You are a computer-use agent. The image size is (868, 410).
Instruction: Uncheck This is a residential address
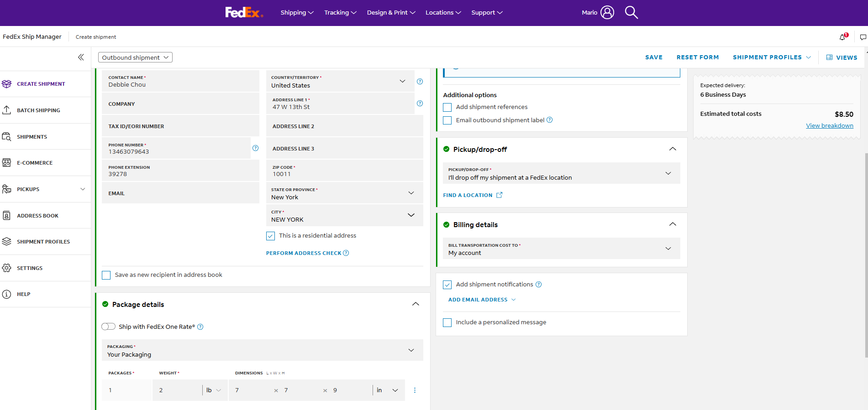tap(270, 236)
